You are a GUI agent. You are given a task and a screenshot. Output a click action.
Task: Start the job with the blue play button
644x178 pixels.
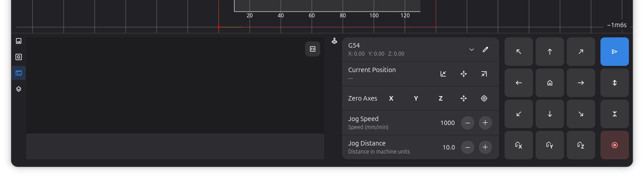(x=615, y=52)
